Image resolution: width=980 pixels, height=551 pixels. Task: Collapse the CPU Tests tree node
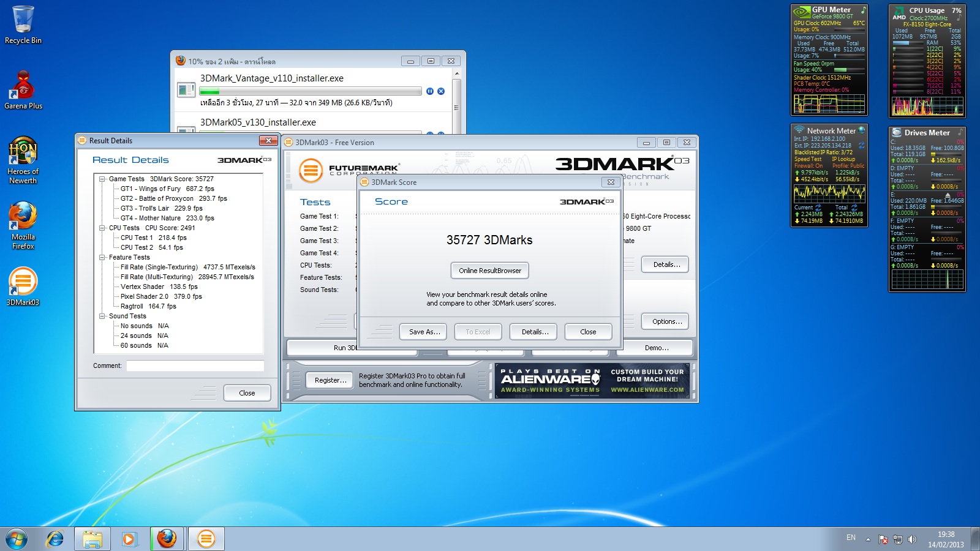point(102,228)
